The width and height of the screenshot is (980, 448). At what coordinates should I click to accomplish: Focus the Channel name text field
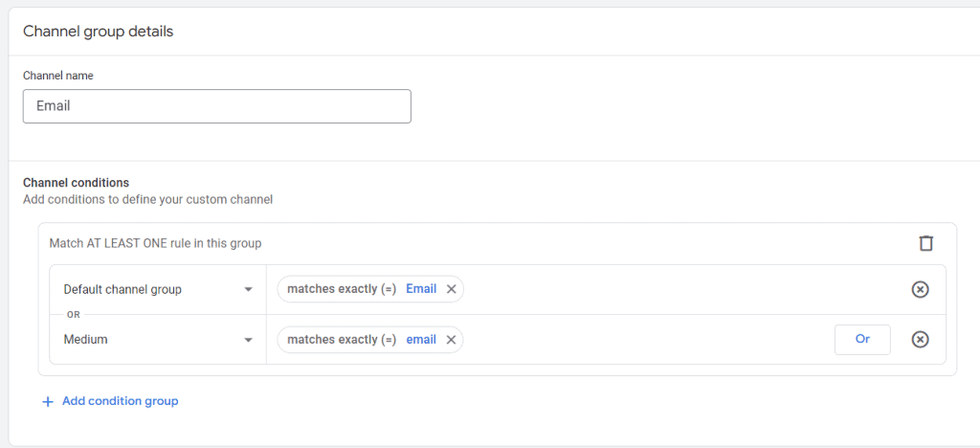click(216, 106)
